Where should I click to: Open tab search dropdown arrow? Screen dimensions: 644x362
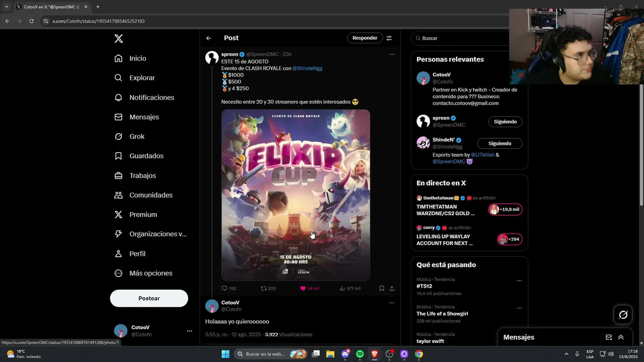click(x=7, y=7)
